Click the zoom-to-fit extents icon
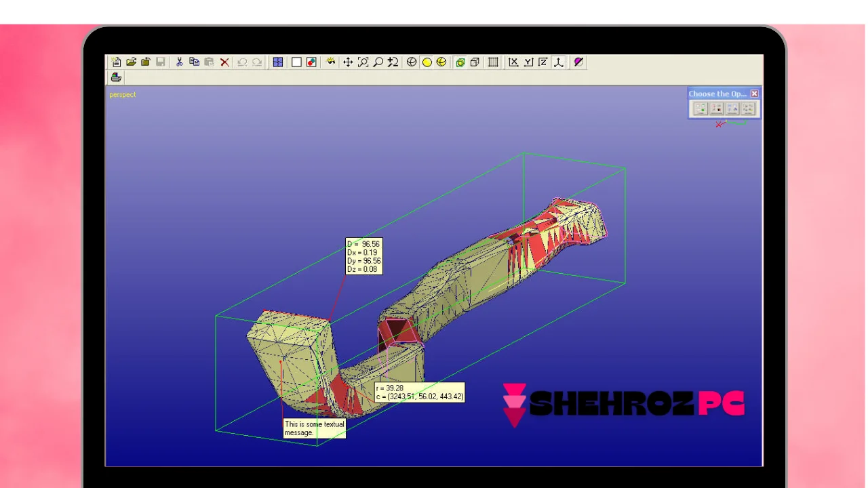868x488 pixels. (x=363, y=62)
